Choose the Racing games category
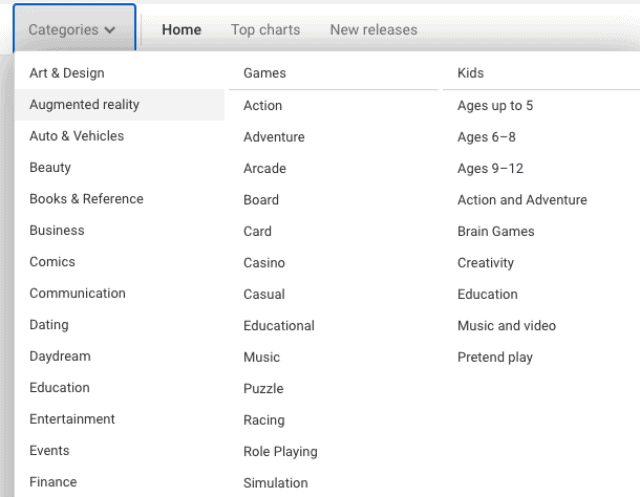The height and width of the screenshot is (497, 640). coord(264,420)
